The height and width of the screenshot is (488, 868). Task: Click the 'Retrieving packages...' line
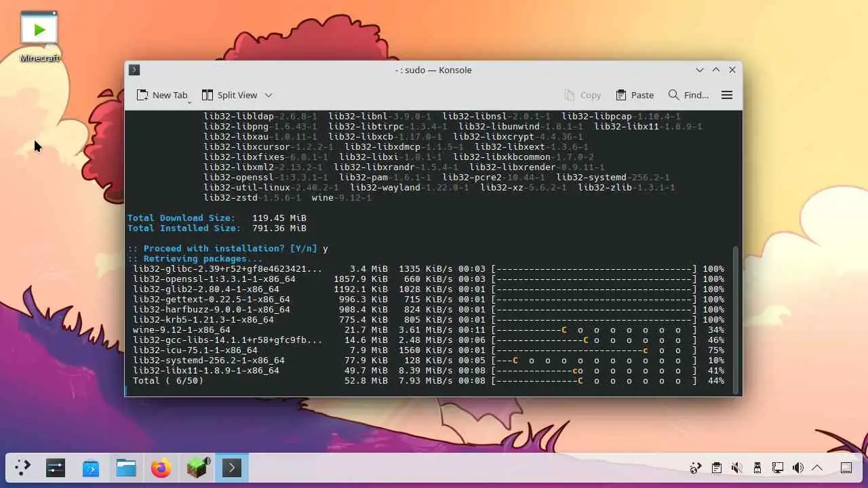coord(195,259)
